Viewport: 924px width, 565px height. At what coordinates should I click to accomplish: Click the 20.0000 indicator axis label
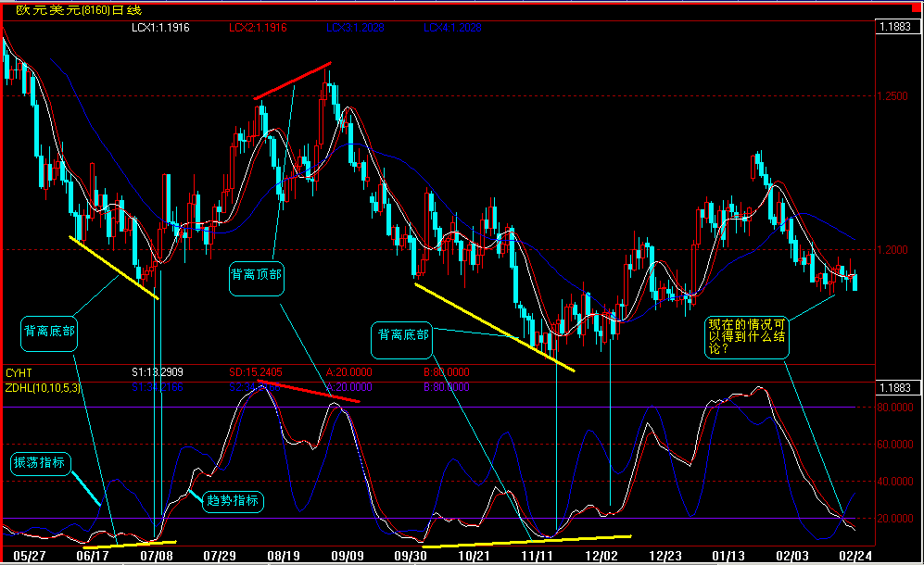pyautogui.click(x=894, y=519)
